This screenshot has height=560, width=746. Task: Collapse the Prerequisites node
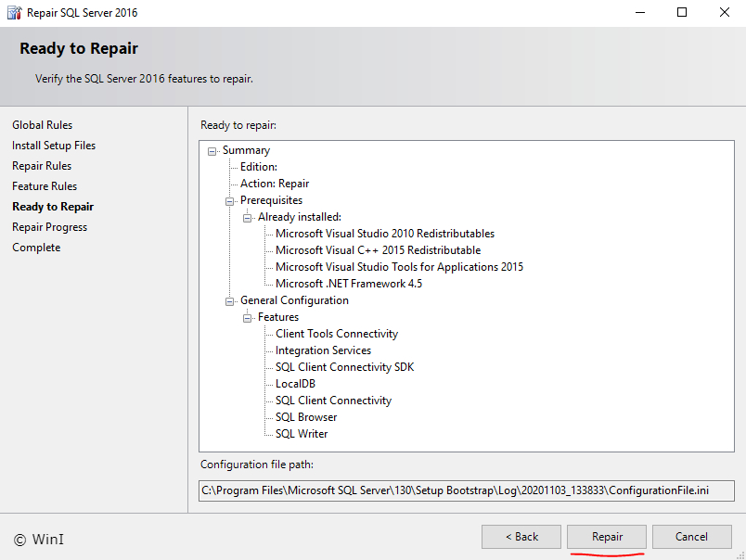pyautogui.click(x=228, y=199)
